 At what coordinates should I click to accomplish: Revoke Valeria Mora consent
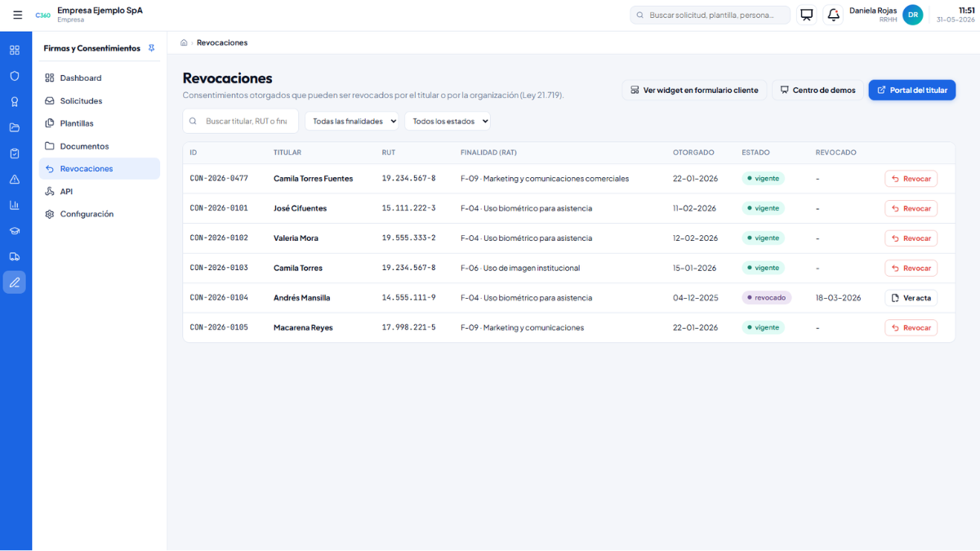911,238
